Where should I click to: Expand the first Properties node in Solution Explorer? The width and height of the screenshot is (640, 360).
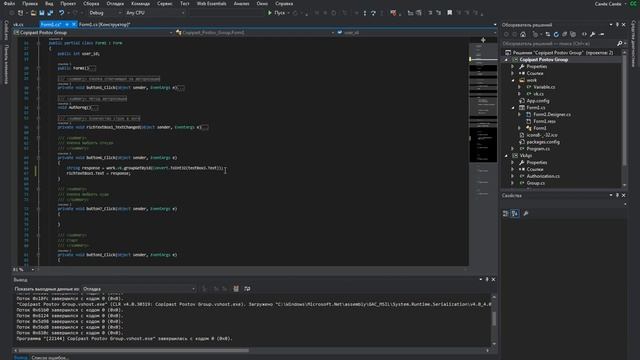[x=513, y=67]
